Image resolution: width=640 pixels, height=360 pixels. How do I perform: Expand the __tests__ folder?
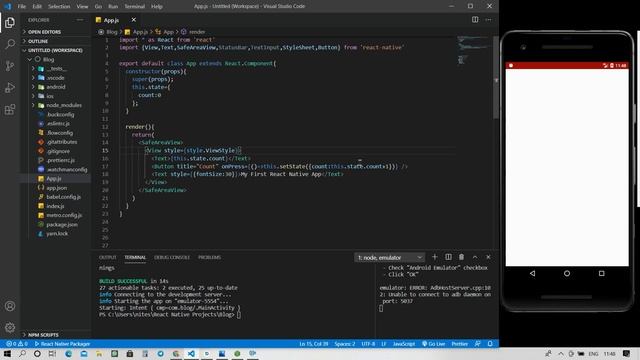pos(55,69)
